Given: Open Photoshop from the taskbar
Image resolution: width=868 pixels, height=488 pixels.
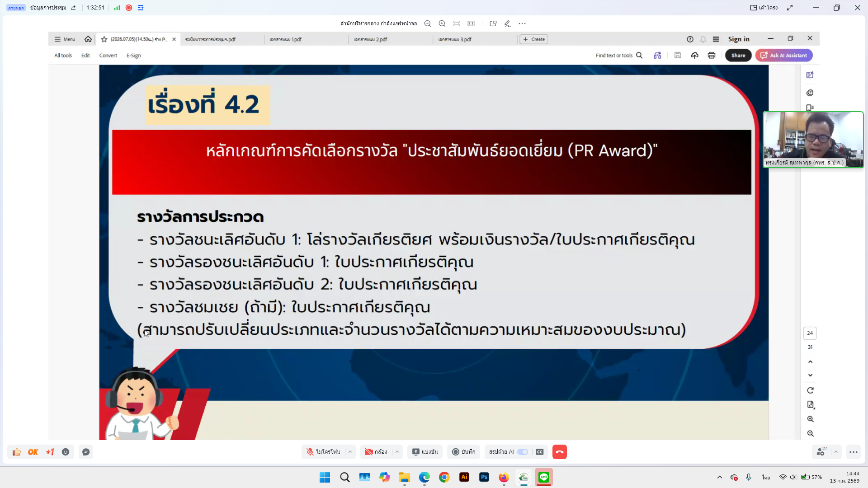Looking at the screenshot, I should click(x=484, y=477).
